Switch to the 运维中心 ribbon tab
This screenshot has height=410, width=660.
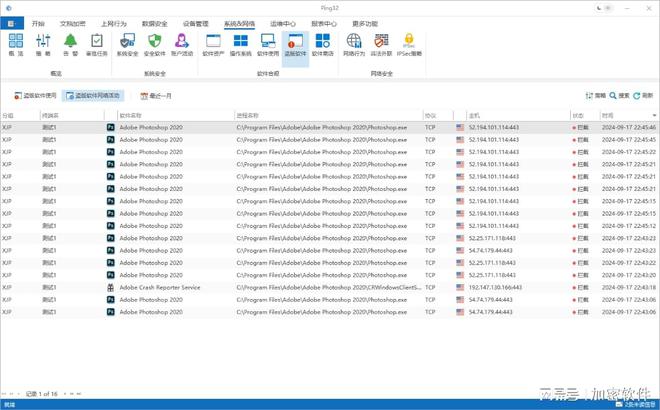click(x=283, y=24)
